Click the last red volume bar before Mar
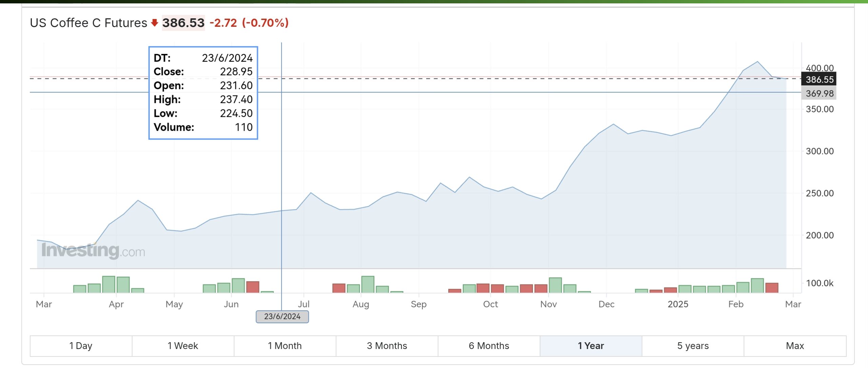 pos(772,288)
